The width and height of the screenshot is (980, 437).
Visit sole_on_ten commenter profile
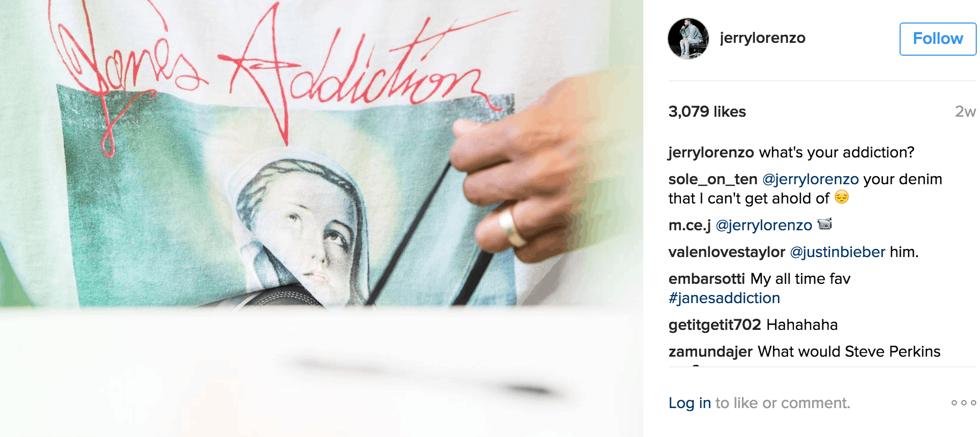713,179
